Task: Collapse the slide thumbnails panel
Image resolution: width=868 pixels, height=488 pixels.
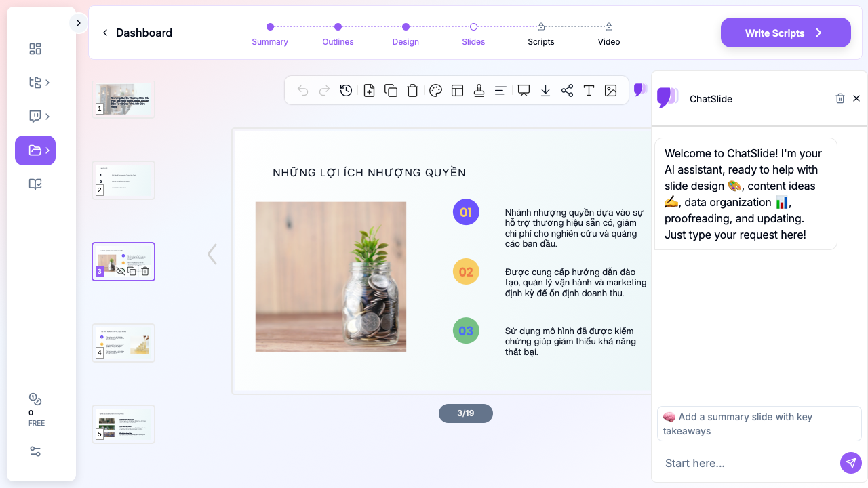Action: pyautogui.click(x=212, y=253)
